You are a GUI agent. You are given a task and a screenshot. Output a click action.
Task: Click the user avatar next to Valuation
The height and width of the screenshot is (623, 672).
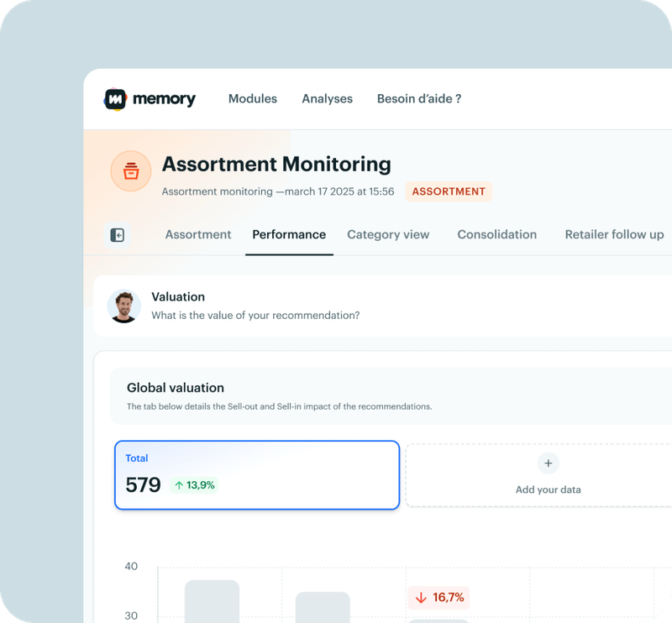point(124,306)
